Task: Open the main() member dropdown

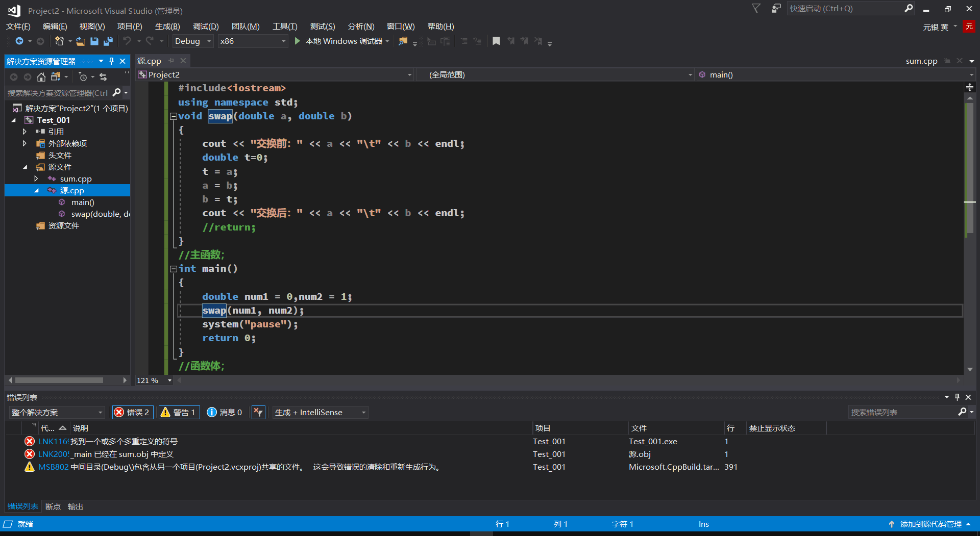Action: tap(836, 74)
